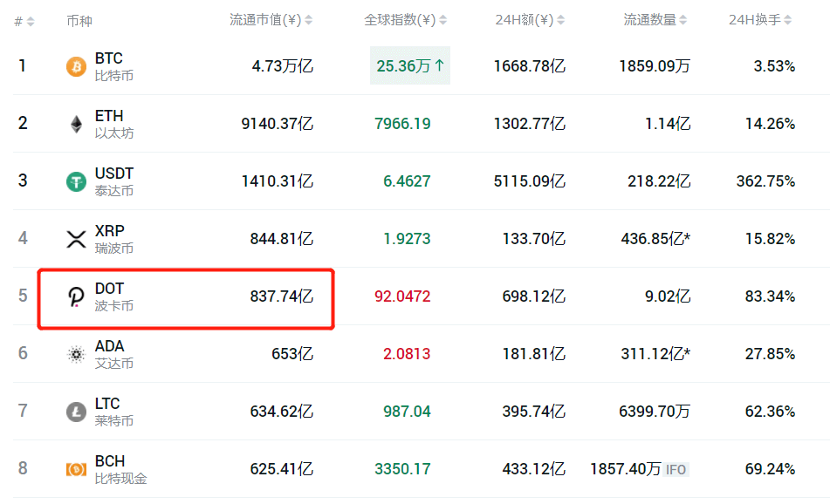Click USDT market cap 1410.31亿
The image size is (830, 504).
(278, 181)
